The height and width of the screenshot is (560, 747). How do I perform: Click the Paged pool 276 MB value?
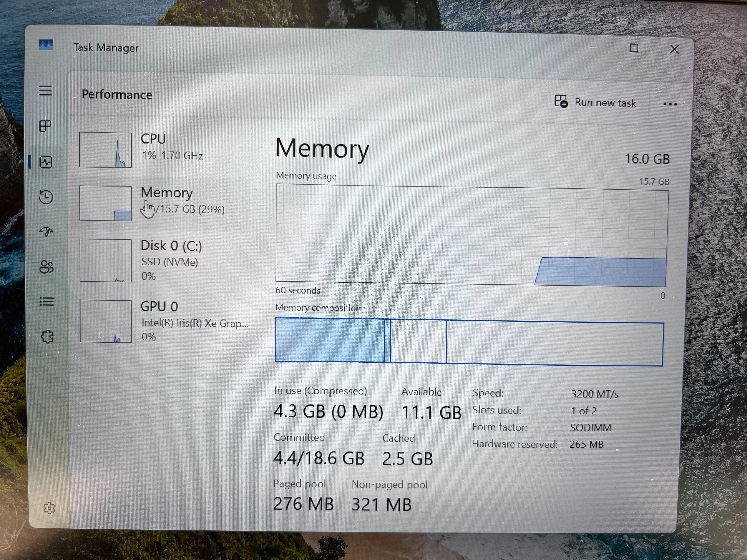tap(303, 504)
